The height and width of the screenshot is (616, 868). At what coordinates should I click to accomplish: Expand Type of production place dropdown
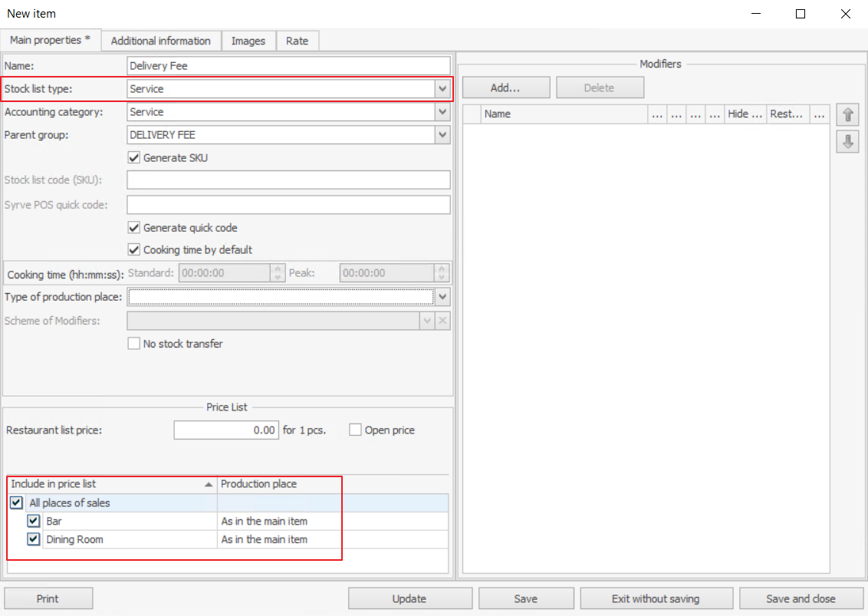coord(442,296)
